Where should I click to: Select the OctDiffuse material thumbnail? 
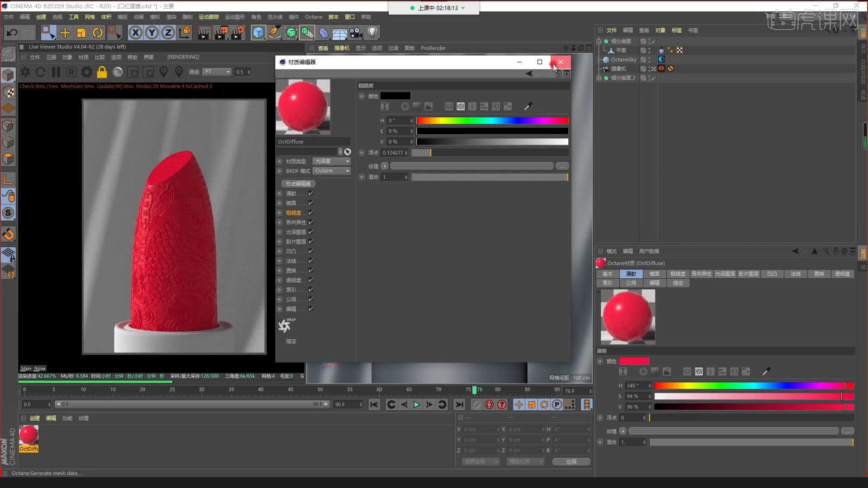click(x=28, y=435)
